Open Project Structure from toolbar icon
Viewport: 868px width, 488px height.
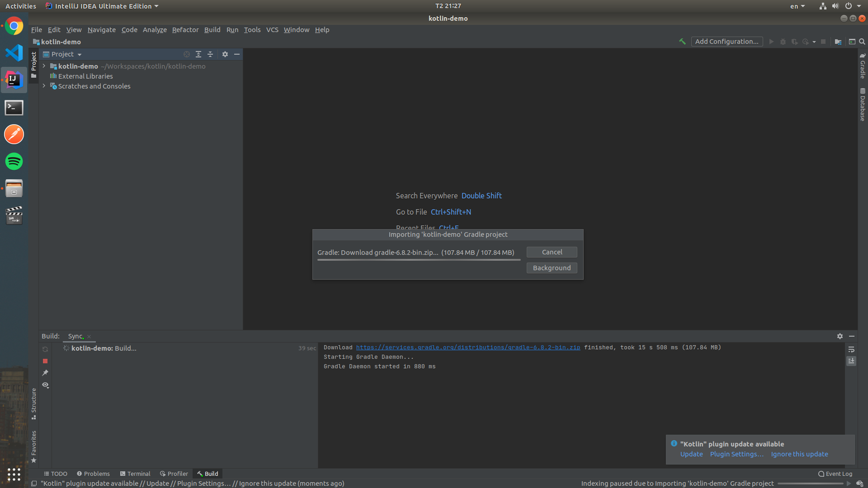click(838, 42)
